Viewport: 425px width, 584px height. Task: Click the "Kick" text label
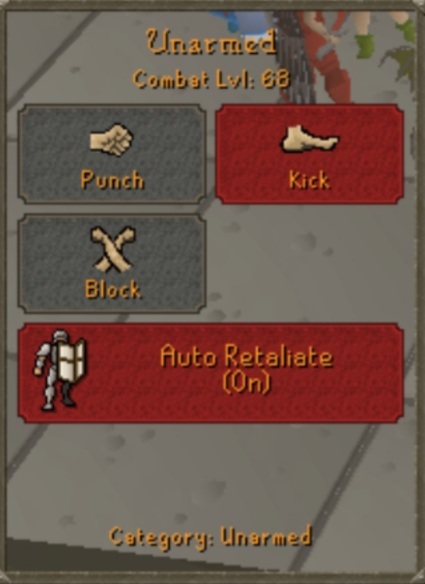pos(310,180)
